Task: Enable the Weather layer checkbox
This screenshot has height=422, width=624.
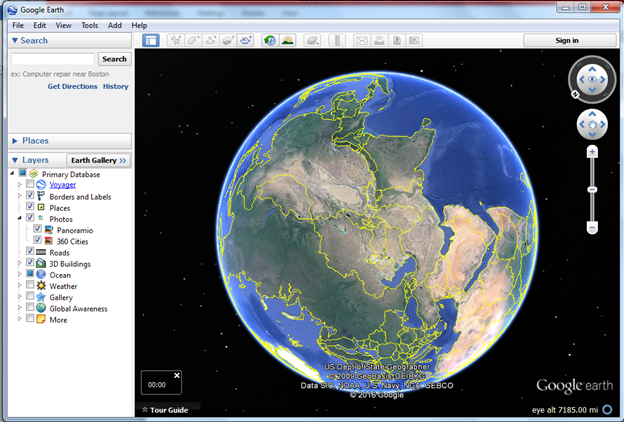Action: point(30,284)
